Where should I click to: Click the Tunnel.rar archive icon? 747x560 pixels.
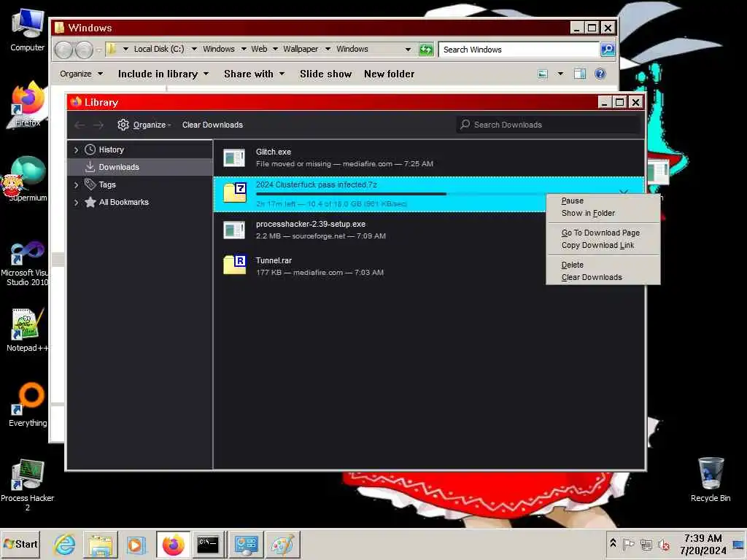(234, 265)
